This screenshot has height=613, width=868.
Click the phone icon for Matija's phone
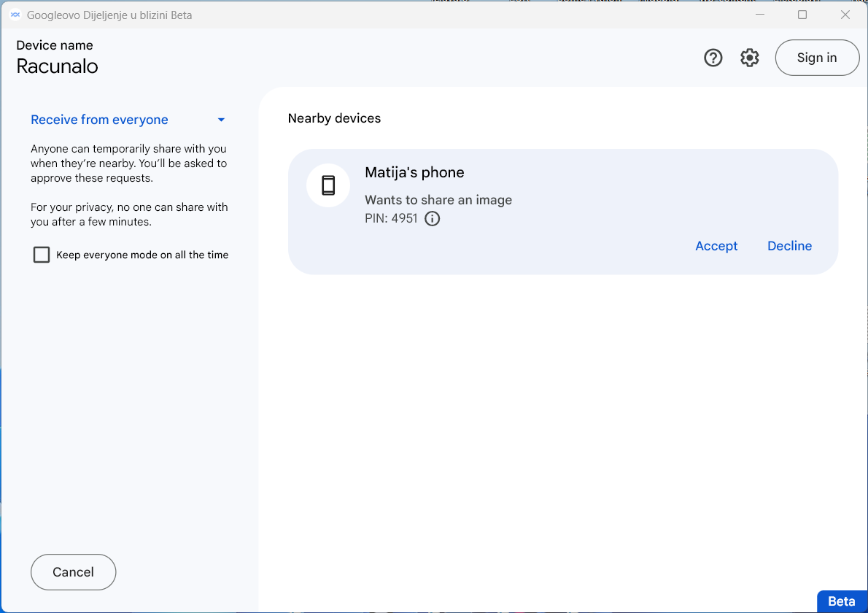pyautogui.click(x=328, y=185)
